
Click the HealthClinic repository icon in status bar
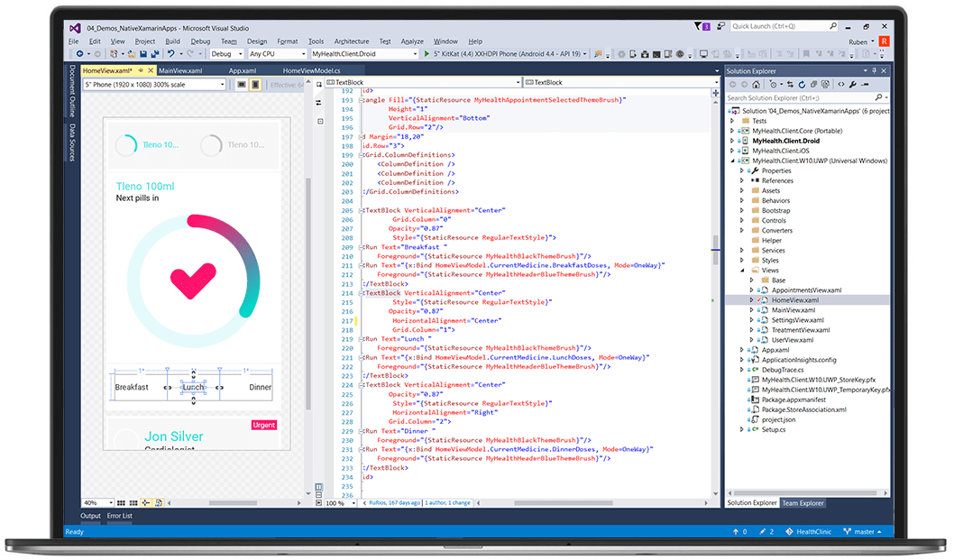coord(789,532)
